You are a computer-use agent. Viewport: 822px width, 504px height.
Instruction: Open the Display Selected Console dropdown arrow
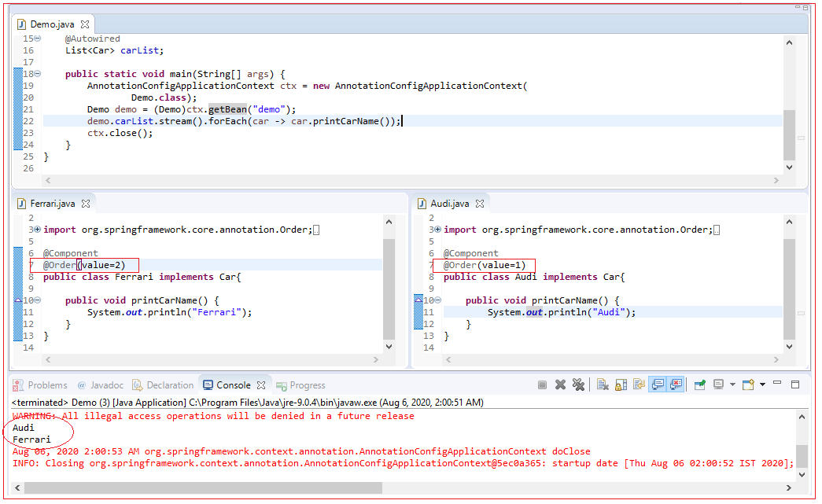[732, 385]
